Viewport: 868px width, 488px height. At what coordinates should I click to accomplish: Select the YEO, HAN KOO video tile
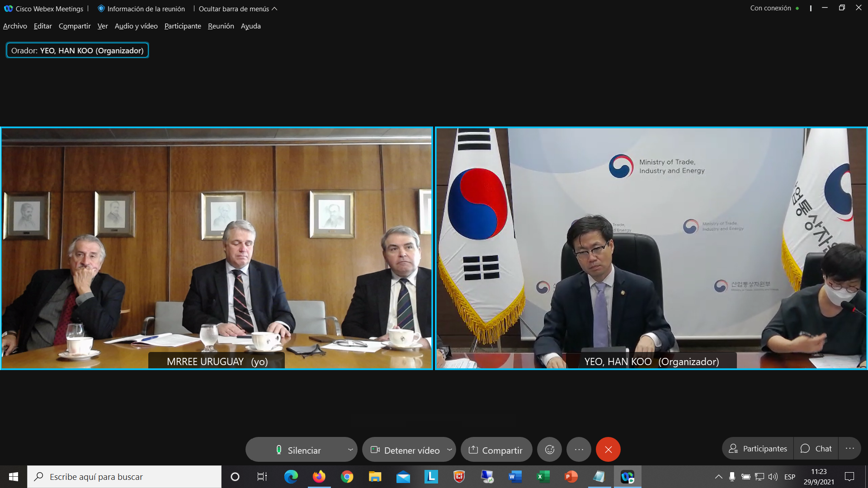[x=651, y=248]
